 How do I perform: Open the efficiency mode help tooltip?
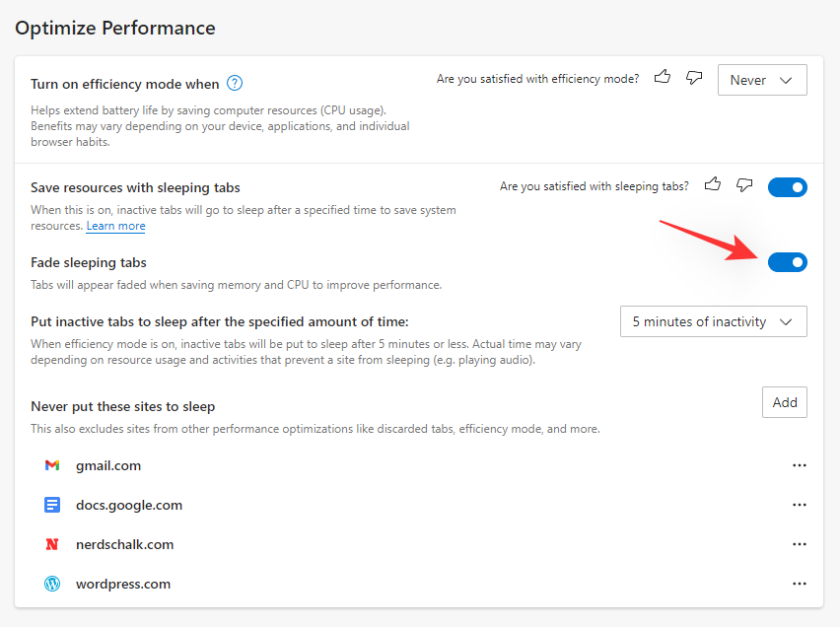tap(235, 83)
